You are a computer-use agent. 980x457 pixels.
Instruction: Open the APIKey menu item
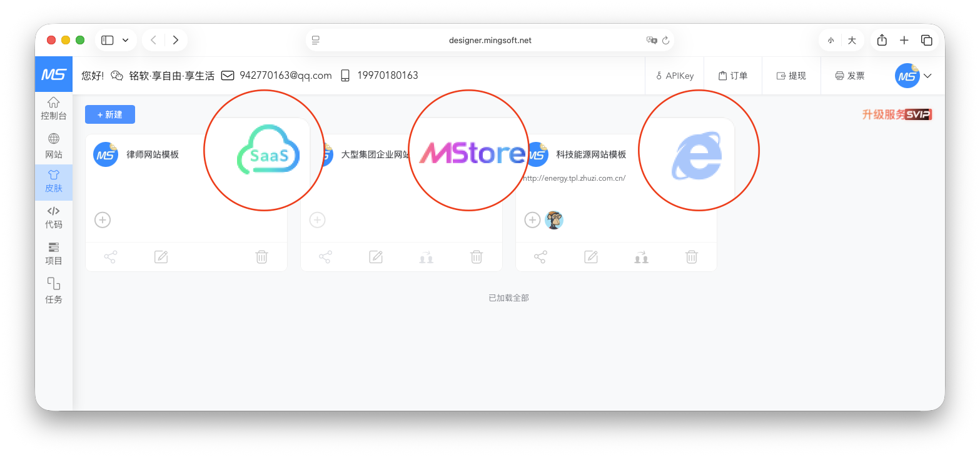click(x=675, y=76)
